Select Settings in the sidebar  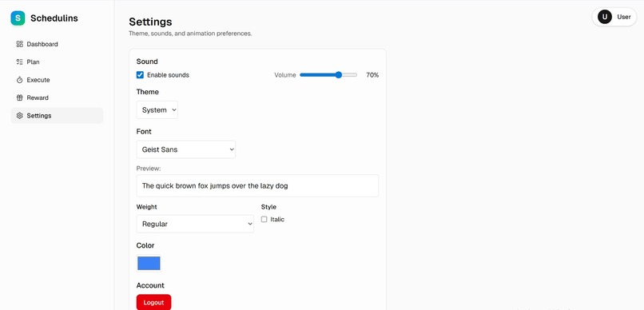click(x=57, y=116)
